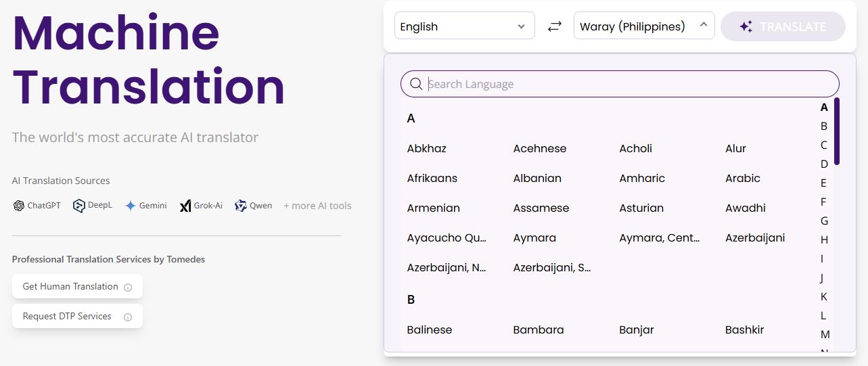Click the swap languages arrows icon

554,26
